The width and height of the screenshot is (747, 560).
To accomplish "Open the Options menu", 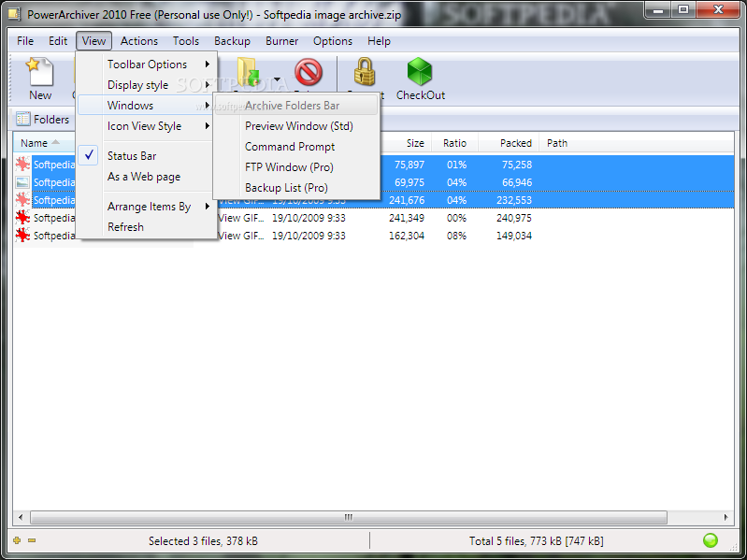I will [333, 41].
